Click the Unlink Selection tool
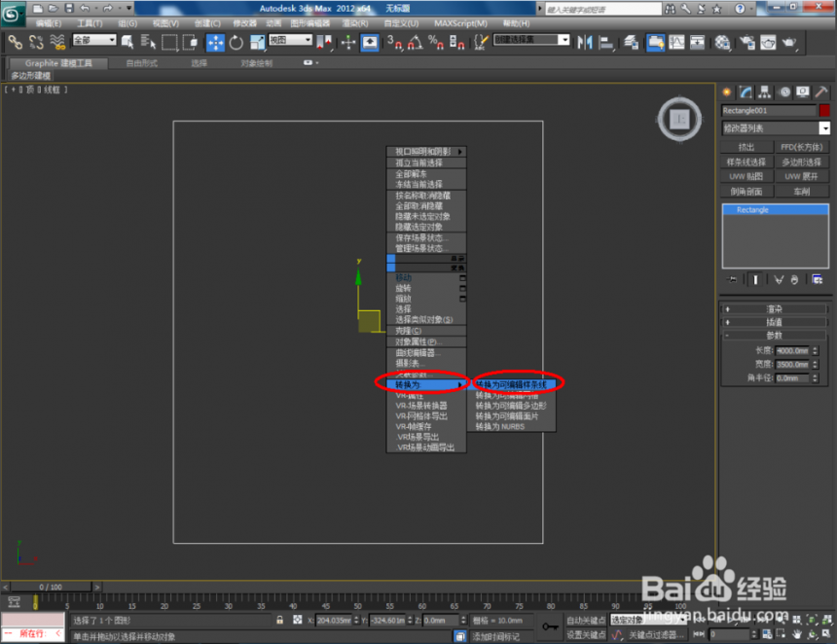 36,42
